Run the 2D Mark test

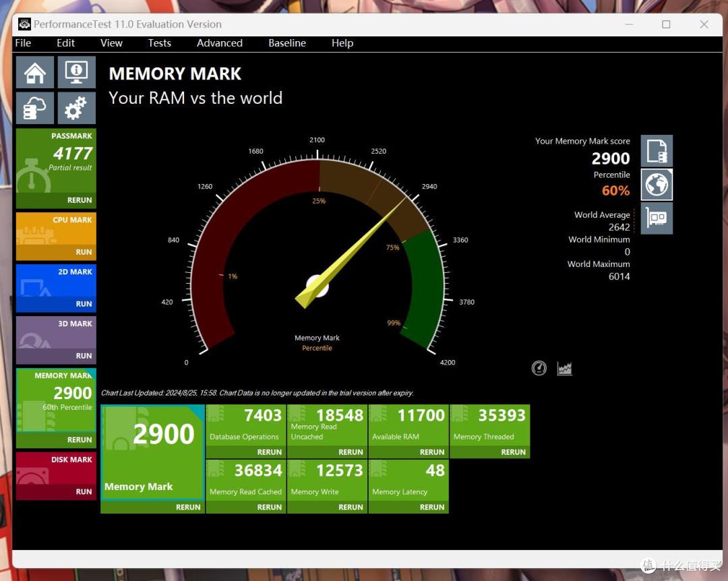[x=84, y=304]
